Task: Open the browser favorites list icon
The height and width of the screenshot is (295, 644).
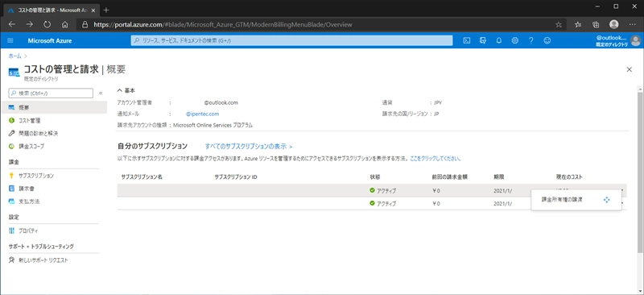Action: pos(578,25)
